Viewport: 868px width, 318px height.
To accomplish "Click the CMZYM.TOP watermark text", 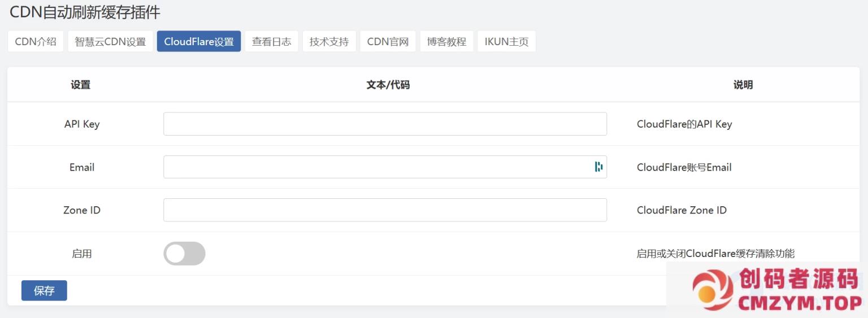I will tap(800, 303).
